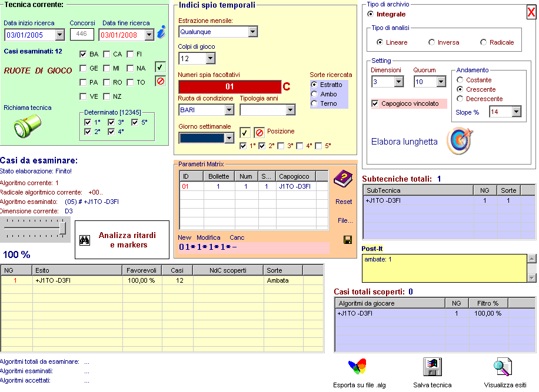Click the green flashlight Richiama tecnica icon

pos(27,125)
